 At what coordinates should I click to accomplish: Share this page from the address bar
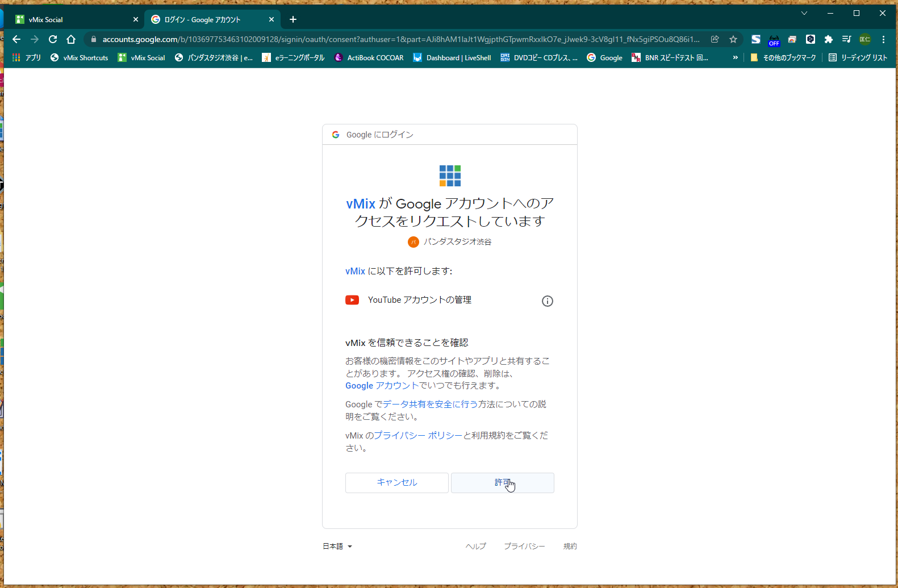(715, 39)
